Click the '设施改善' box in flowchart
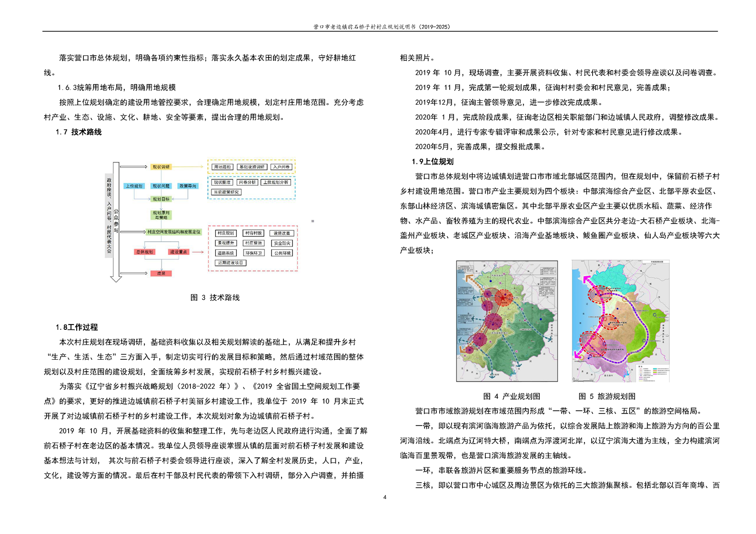The width and height of the screenshot is (756, 534). point(282,233)
